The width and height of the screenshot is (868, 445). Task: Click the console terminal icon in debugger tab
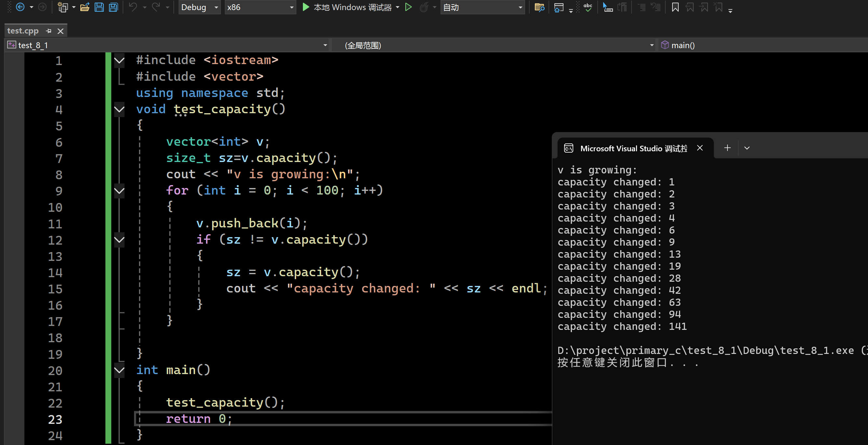(x=568, y=148)
